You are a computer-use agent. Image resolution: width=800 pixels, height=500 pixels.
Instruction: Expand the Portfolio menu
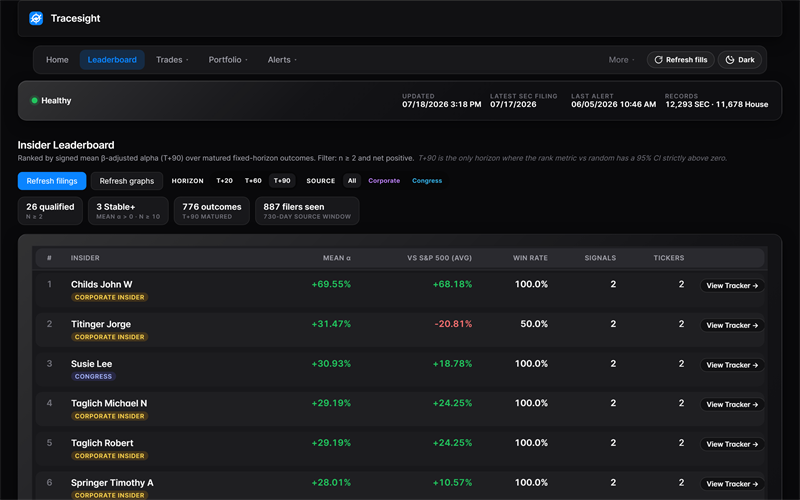[228, 60]
